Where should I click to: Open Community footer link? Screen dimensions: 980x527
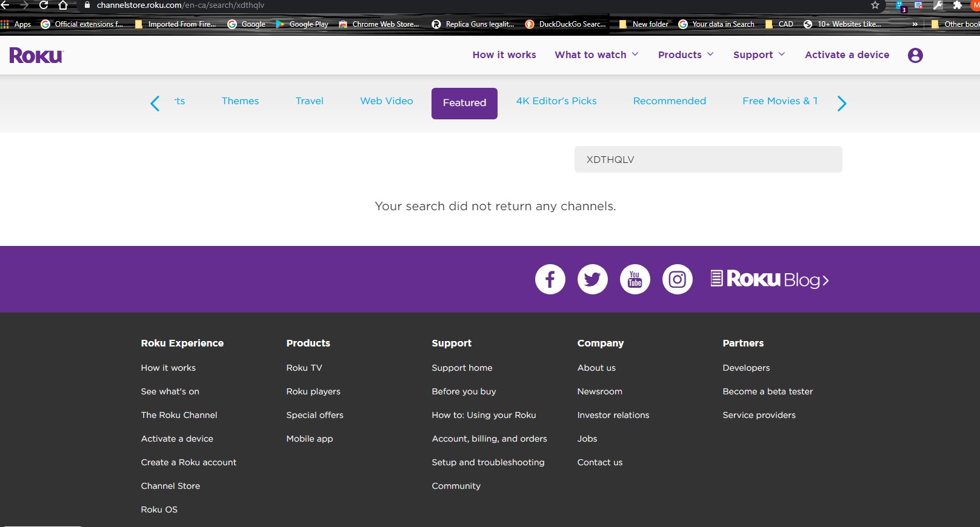(x=456, y=486)
